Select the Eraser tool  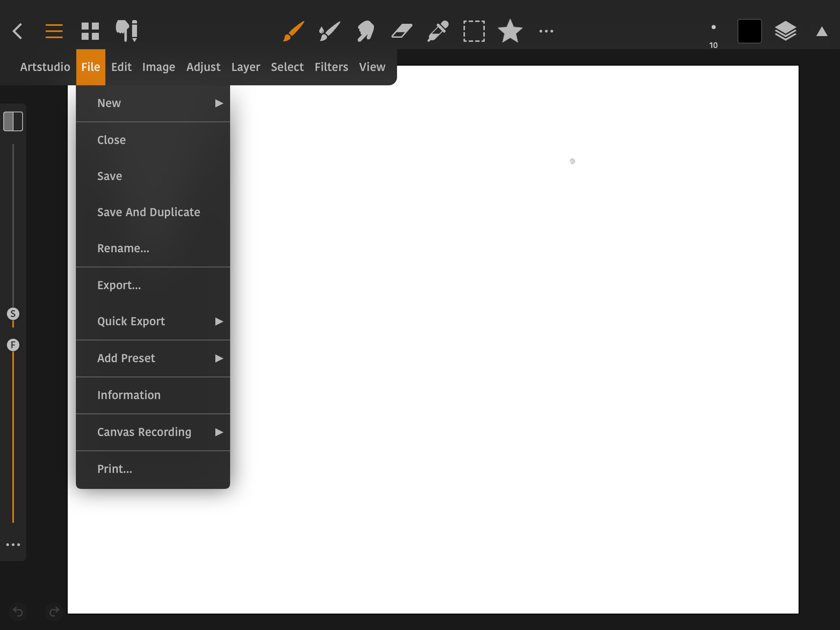pyautogui.click(x=402, y=31)
